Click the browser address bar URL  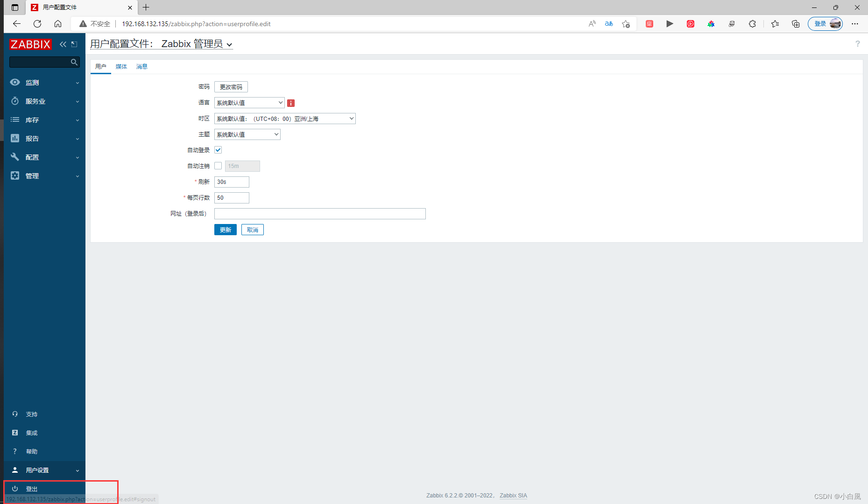(196, 24)
